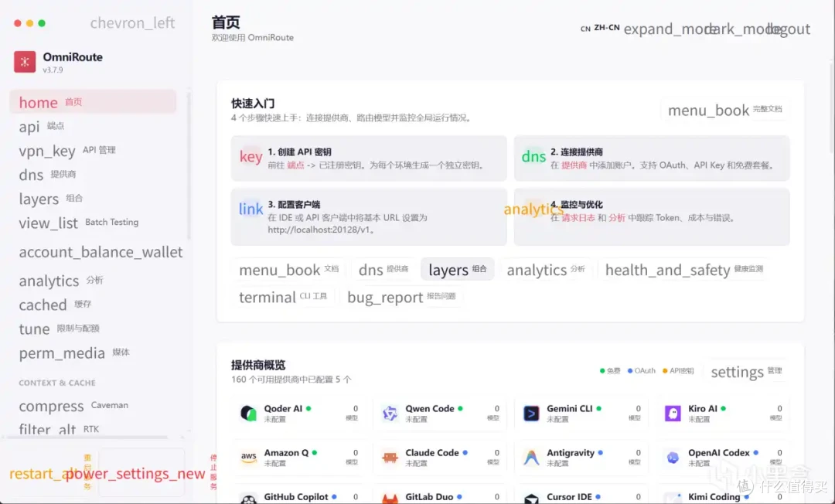
Task: Open layers 组合 in sidebar
Action: pyautogui.click(x=93, y=199)
